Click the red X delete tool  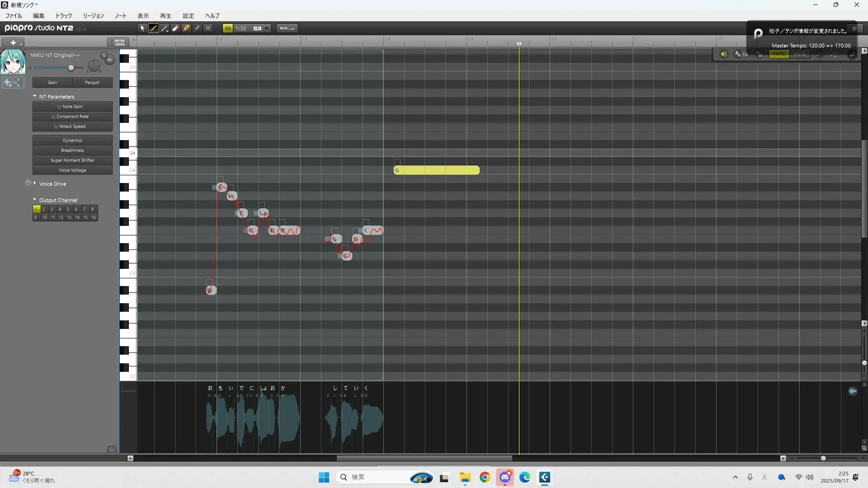point(208,28)
